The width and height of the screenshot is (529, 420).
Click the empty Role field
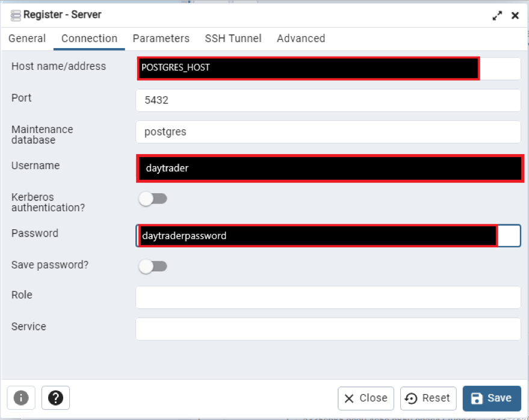328,297
